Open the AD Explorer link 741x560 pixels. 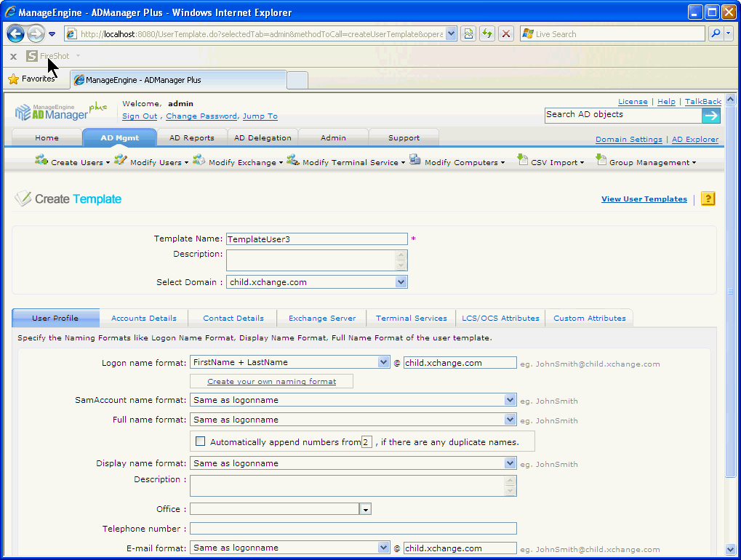tap(695, 140)
